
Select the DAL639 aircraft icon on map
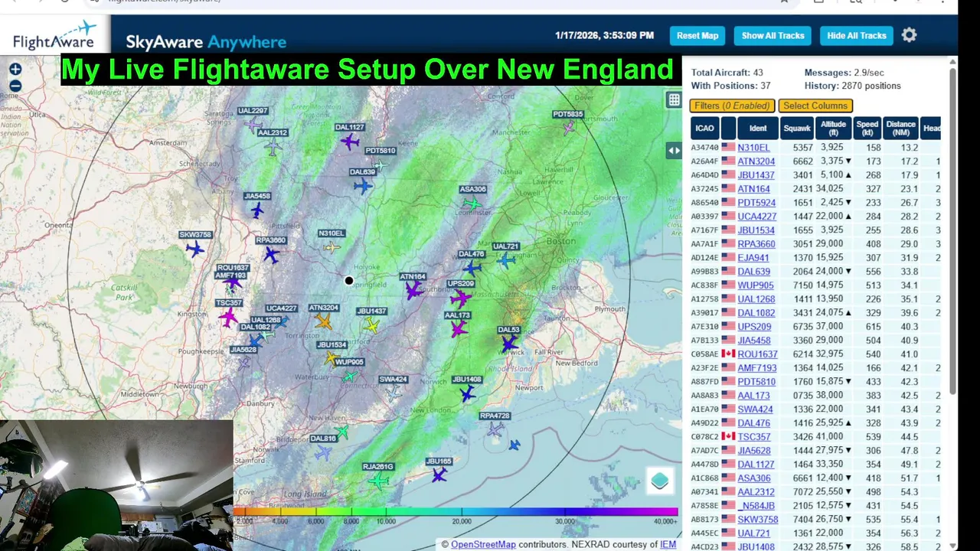click(x=363, y=186)
